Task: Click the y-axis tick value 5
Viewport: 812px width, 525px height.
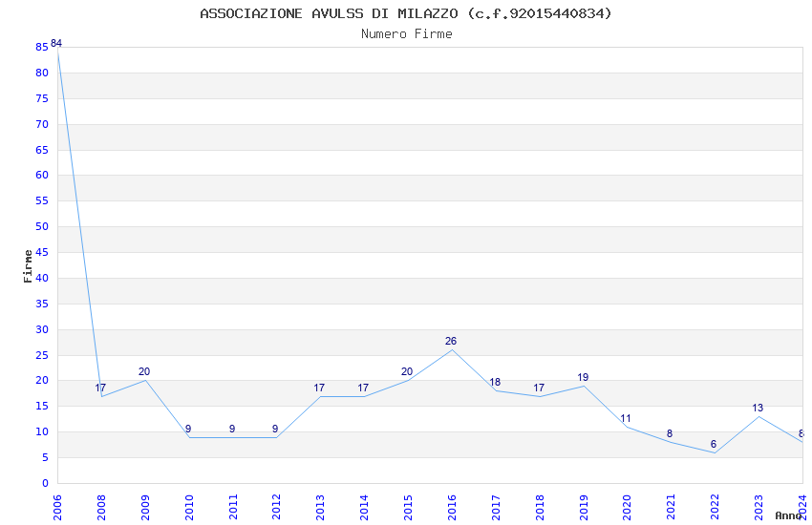Action: click(45, 458)
